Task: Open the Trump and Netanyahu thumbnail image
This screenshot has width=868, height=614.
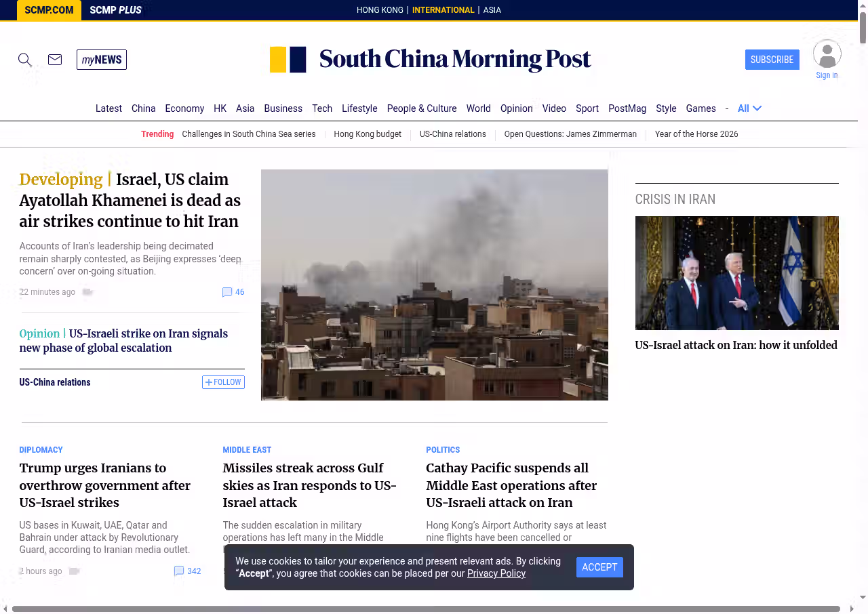Action: (x=736, y=272)
